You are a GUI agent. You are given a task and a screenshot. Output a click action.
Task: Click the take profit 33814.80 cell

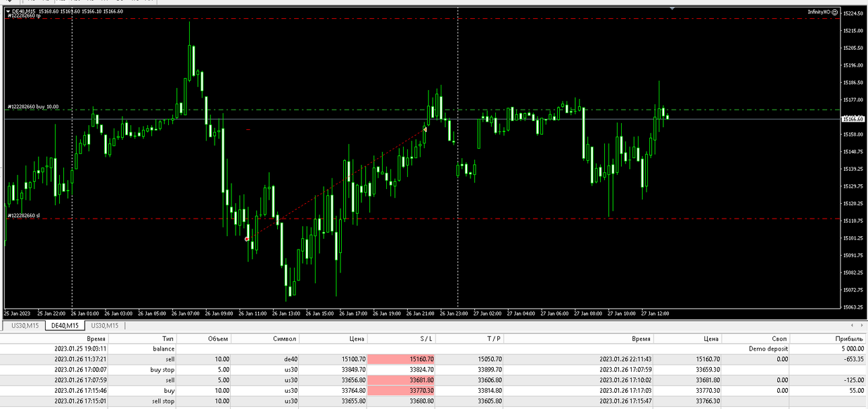coord(490,389)
